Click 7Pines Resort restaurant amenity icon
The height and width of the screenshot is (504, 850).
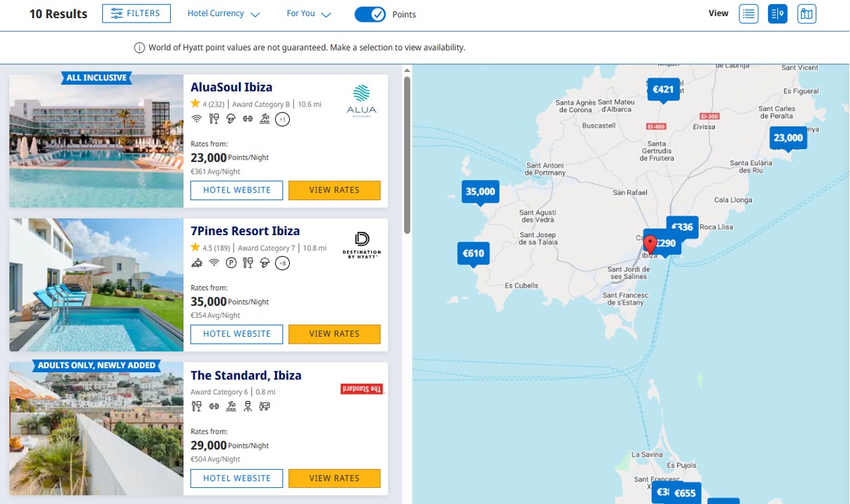tap(248, 263)
